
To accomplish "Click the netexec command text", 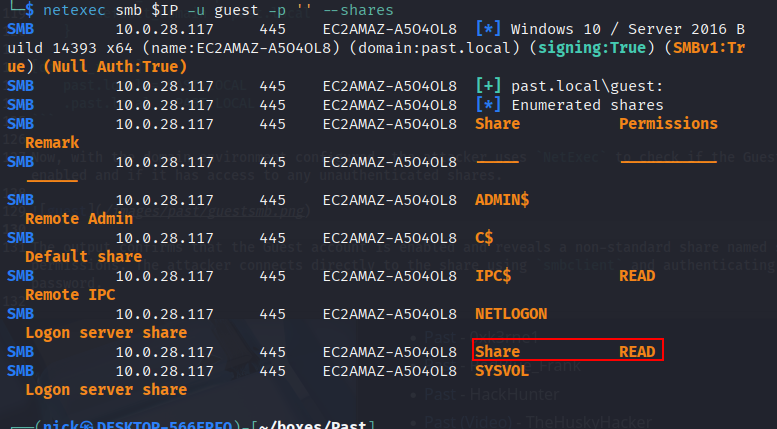I will point(218,10).
